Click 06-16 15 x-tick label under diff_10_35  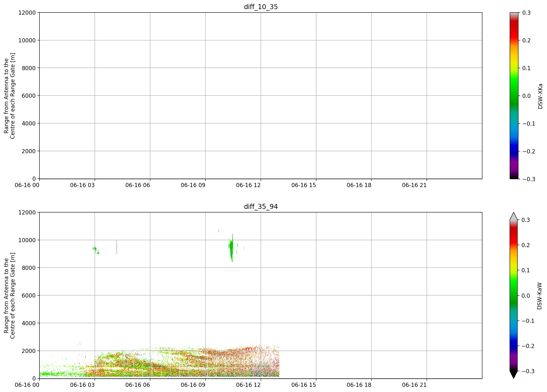coord(304,185)
